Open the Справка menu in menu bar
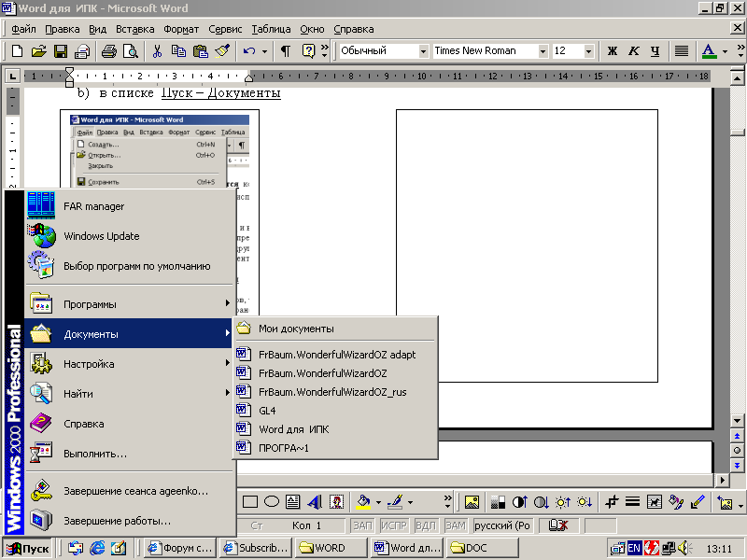The image size is (747, 560). point(354,29)
